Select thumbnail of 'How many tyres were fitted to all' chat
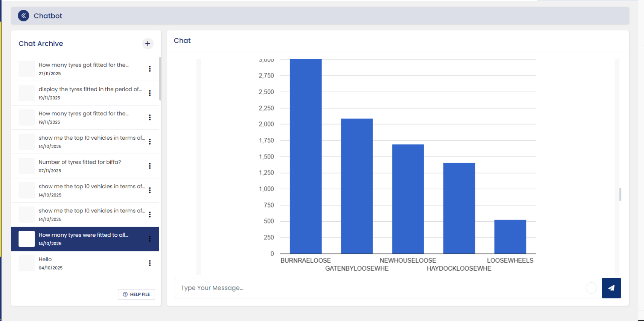This screenshot has height=321, width=644. coord(26,239)
